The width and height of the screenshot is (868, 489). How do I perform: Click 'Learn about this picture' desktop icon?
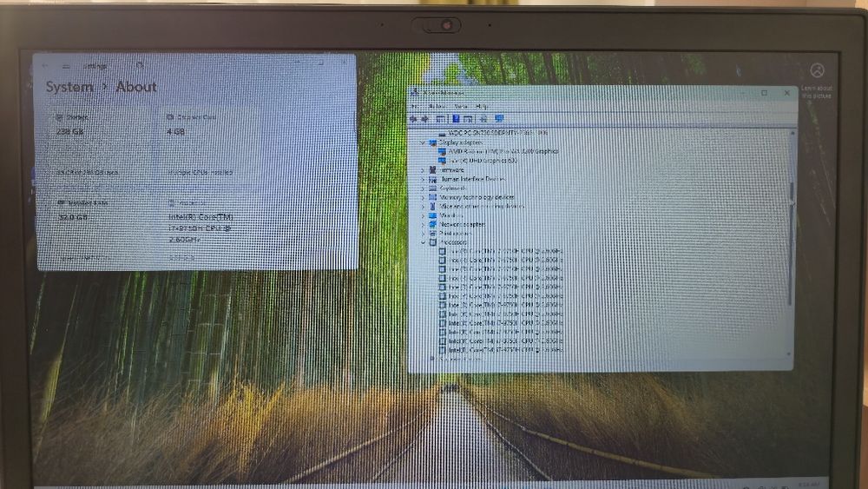(x=817, y=81)
